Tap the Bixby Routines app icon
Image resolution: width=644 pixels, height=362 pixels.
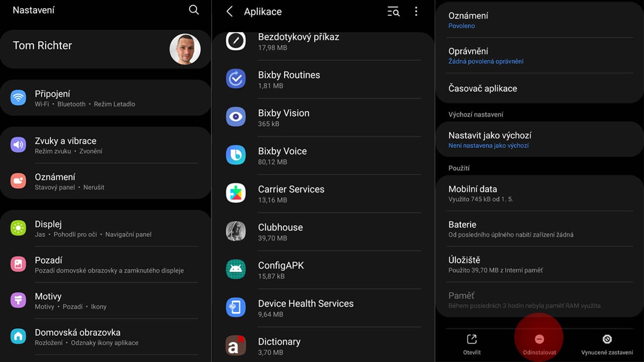[x=235, y=79]
